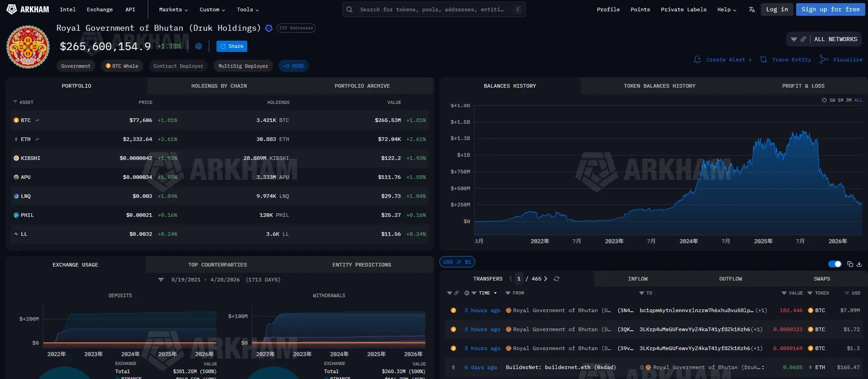Open the Exchange nav link

click(100, 9)
